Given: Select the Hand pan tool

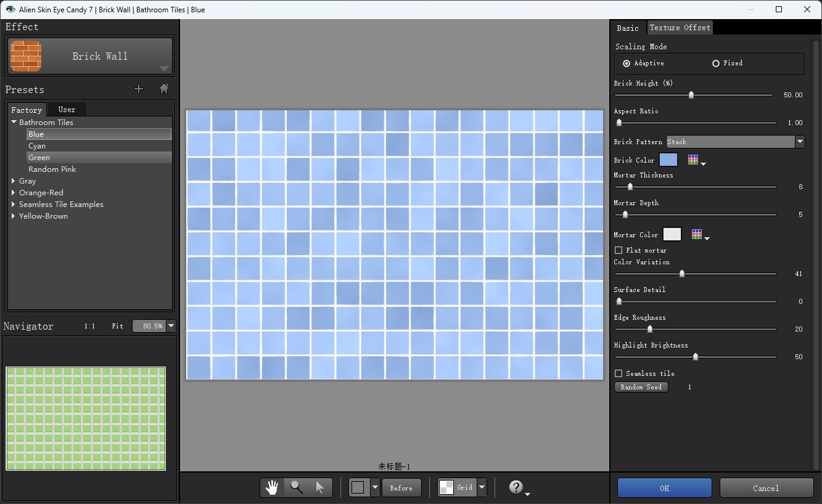Looking at the screenshot, I should pyautogui.click(x=272, y=487).
